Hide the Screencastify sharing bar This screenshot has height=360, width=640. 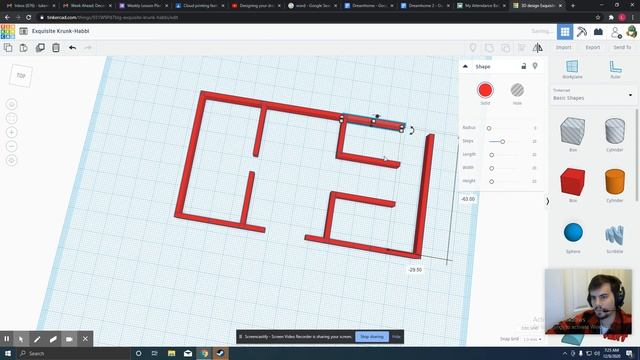pyautogui.click(x=396, y=337)
